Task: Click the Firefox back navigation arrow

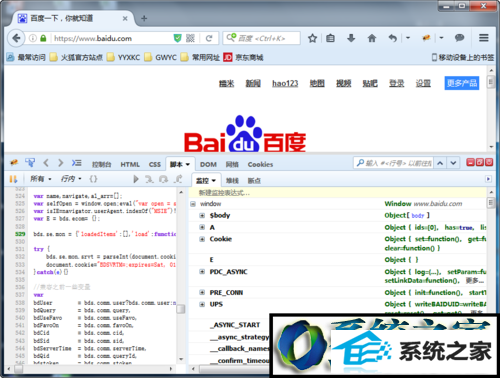Action: coord(16,38)
